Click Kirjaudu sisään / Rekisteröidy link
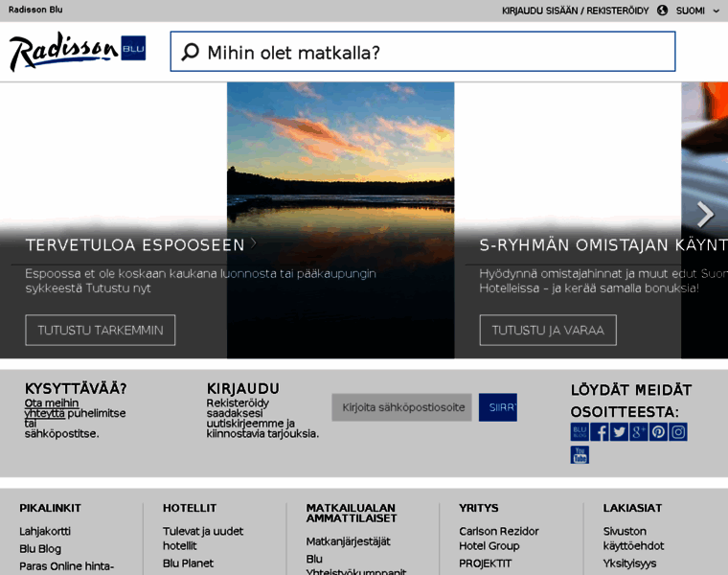Image resolution: width=728 pixels, height=575 pixels. point(575,11)
